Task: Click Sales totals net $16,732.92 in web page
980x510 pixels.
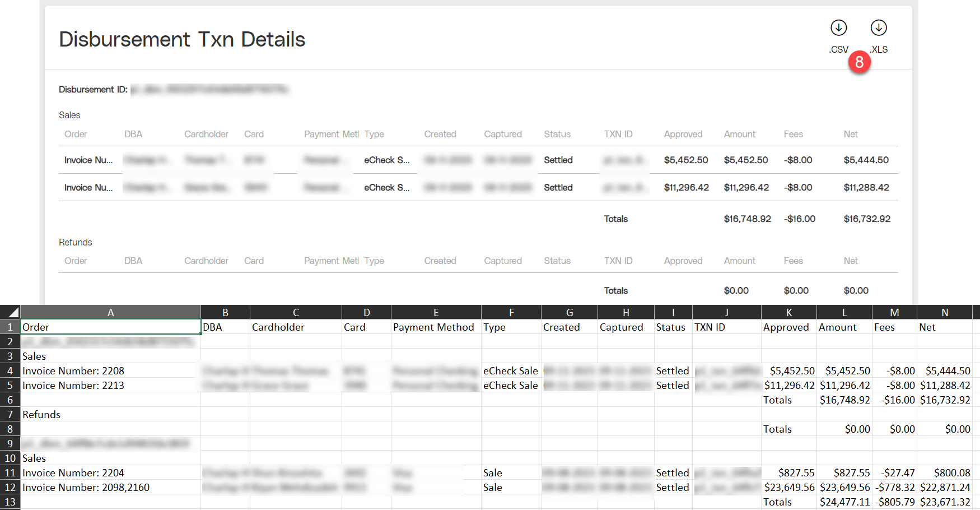Action: point(867,219)
